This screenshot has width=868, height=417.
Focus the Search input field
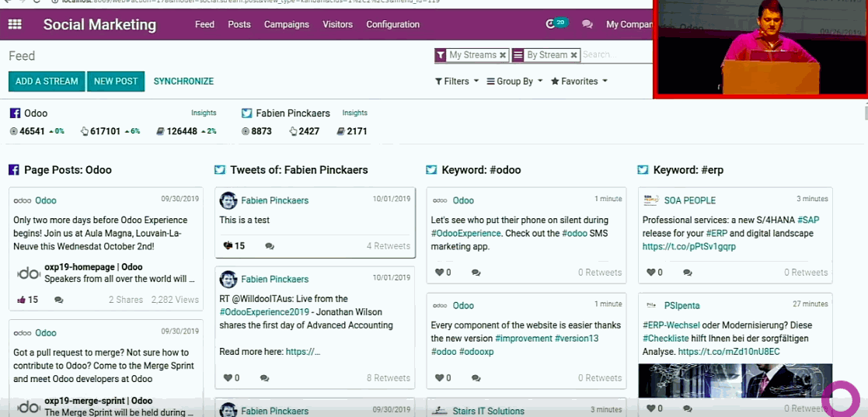point(617,55)
